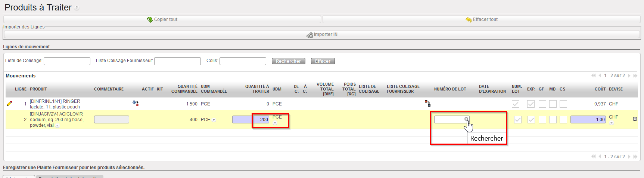Click the 0,937 cost value
The width and height of the screenshot is (644, 178).
600,104
